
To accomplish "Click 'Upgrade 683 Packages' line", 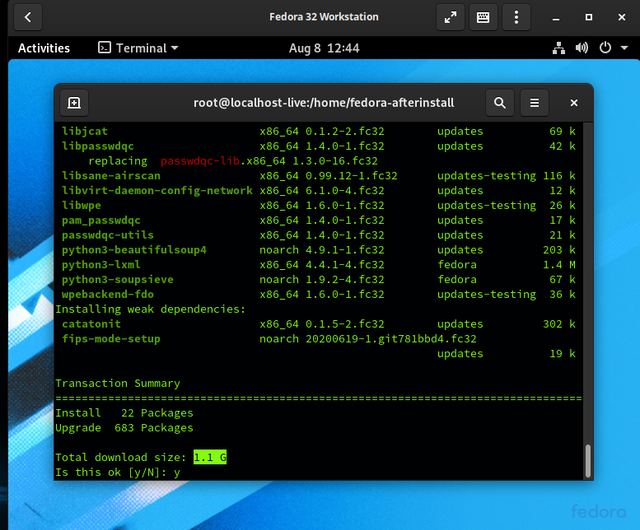I will pyautogui.click(x=124, y=428).
